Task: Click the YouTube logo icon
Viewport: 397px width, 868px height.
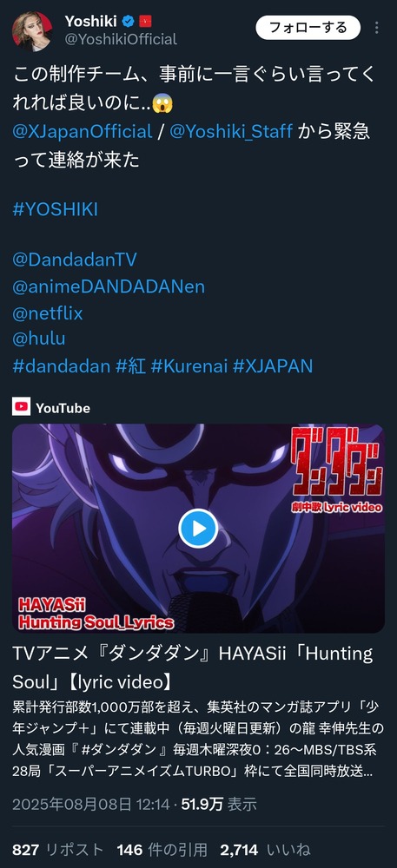Action: pyautogui.click(x=22, y=407)
